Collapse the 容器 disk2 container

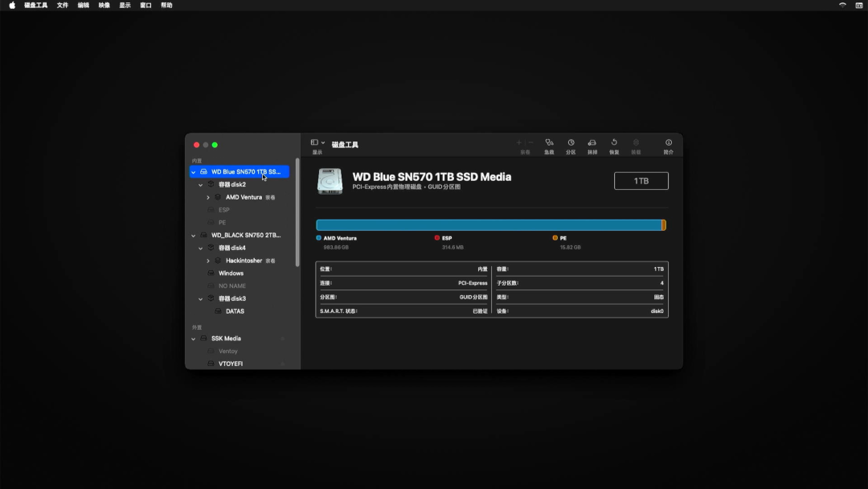pos(200,185)
